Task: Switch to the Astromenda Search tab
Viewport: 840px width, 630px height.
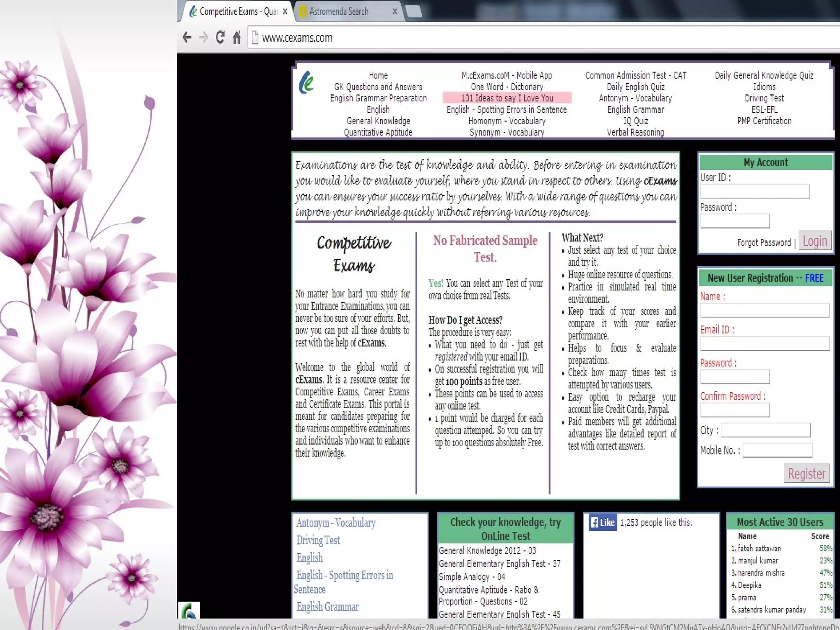Action: [339, 11]
